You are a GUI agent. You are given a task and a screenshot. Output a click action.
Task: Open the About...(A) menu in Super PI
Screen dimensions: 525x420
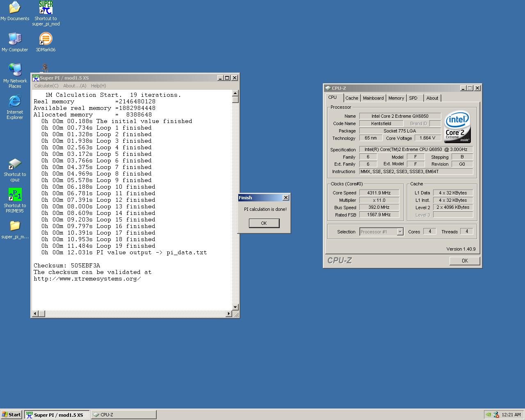(x=75, y=86)
